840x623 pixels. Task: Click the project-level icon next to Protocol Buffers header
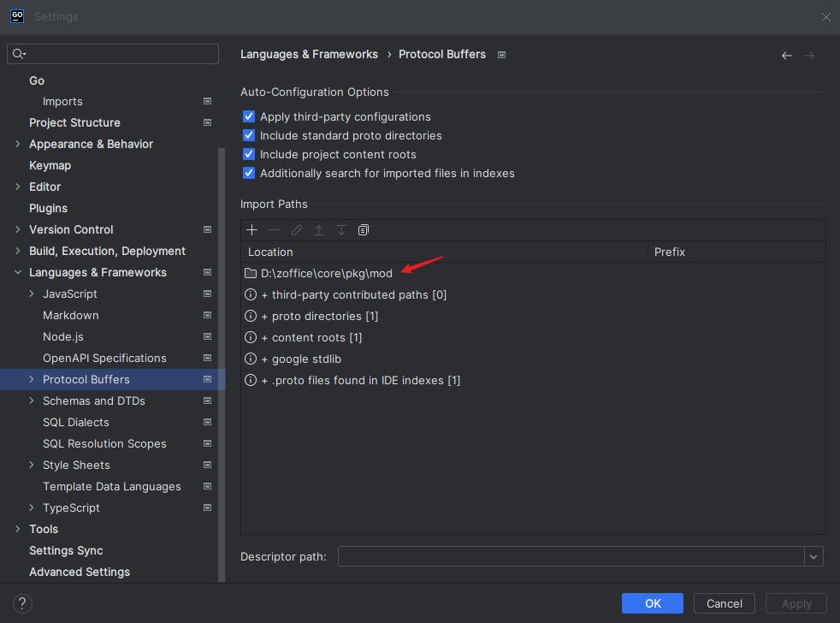tap(502, 55)
